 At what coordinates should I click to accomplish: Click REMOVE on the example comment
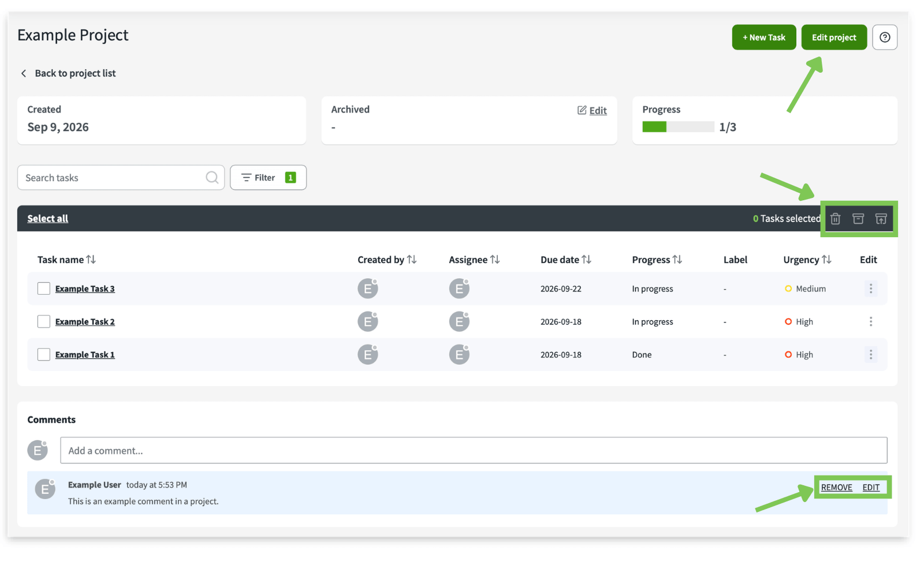836,488
